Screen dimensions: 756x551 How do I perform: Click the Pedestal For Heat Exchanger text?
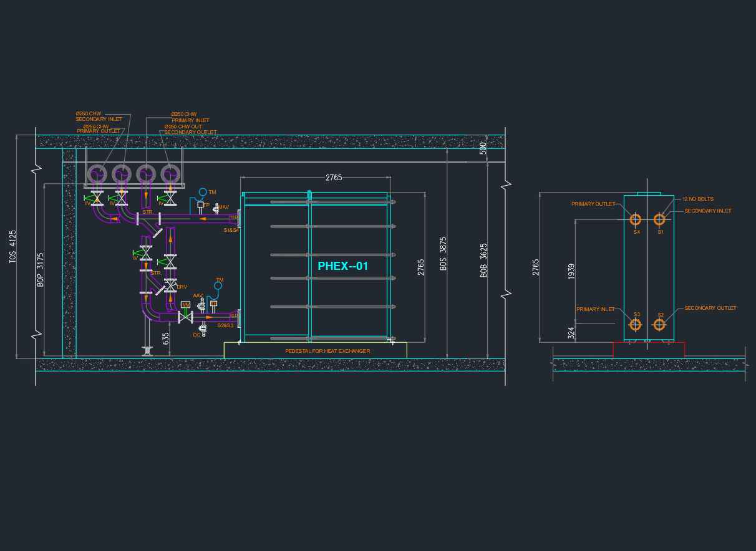327,351
